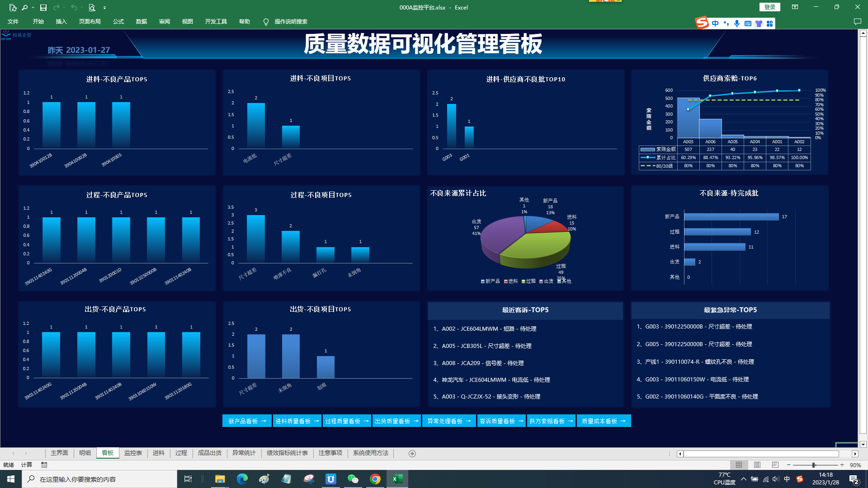Screen dimensions: 868x488
Task: Open Google Chrome from the taskbar
Action: (x=375, y=479)
